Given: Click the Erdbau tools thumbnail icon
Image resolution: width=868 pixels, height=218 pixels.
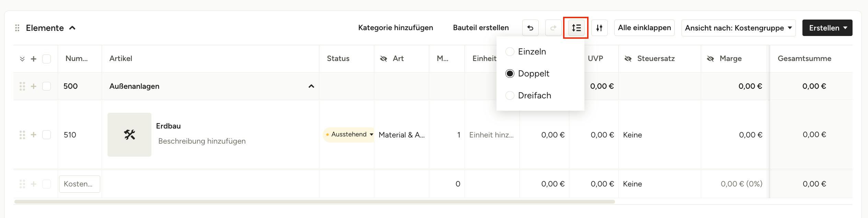Looking at the screenshot, I should (x=129, y=135).
